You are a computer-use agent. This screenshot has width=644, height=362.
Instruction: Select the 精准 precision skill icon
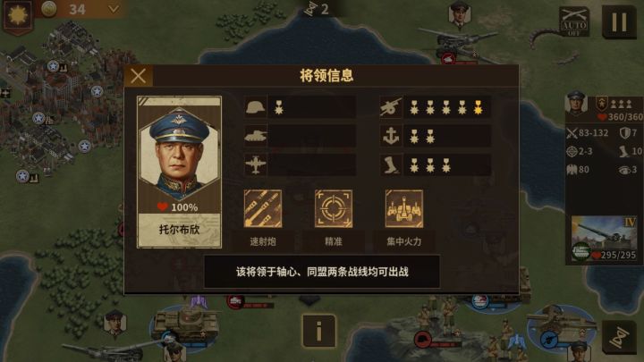(334, 208)
